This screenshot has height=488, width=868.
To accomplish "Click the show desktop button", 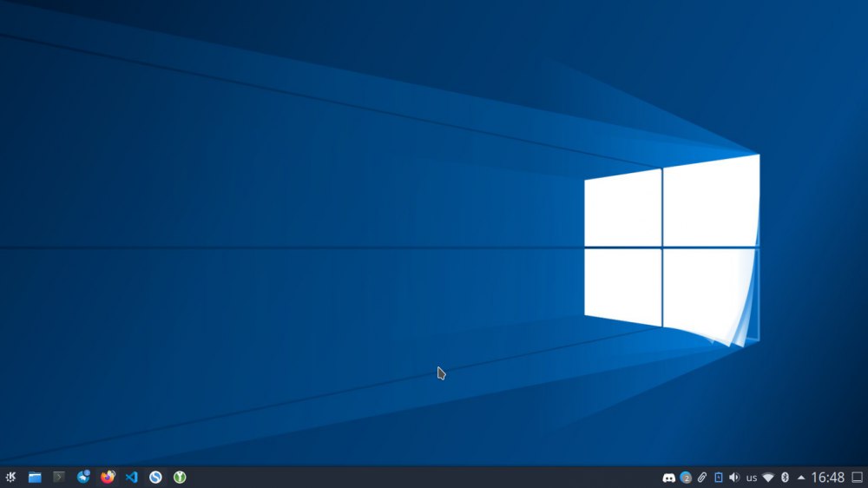I will pos(857,478).
